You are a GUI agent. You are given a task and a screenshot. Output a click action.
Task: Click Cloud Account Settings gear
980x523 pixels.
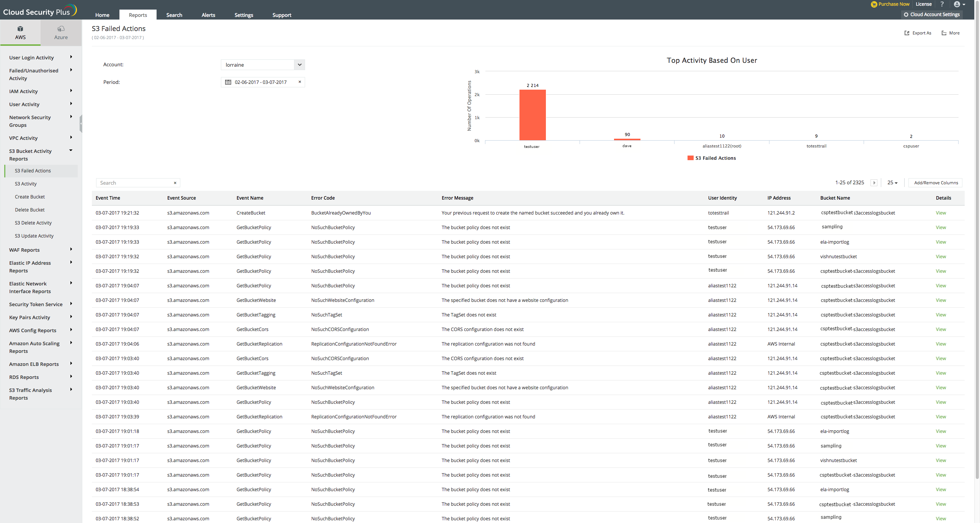[x=906, y=15]
